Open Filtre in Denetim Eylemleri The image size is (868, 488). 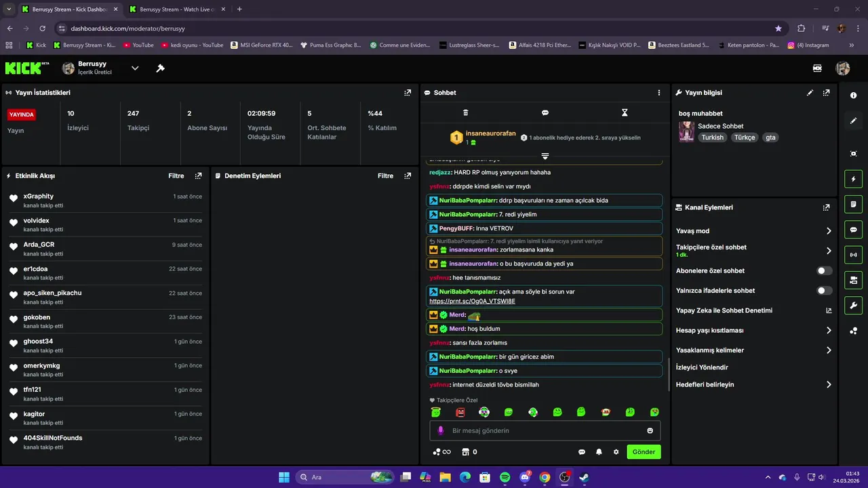[x=385, y=176]
